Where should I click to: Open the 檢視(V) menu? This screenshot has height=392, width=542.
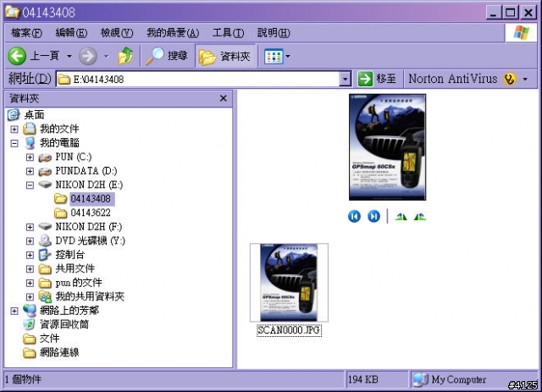117,33
